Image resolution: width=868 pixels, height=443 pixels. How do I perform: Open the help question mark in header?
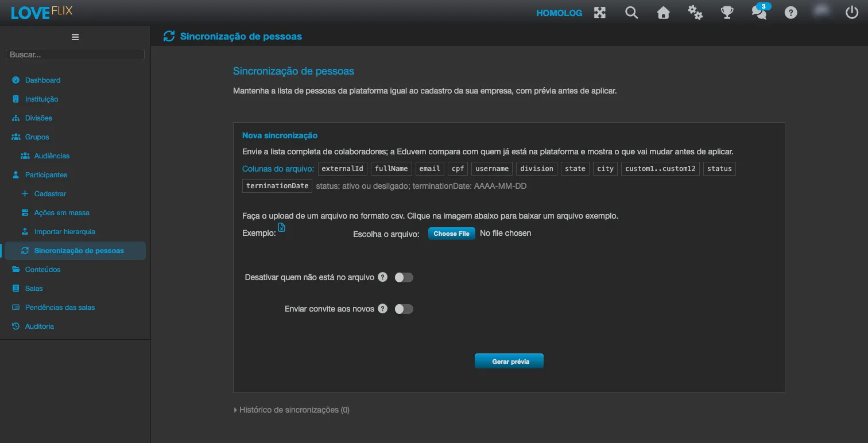(x=791, y=13)
